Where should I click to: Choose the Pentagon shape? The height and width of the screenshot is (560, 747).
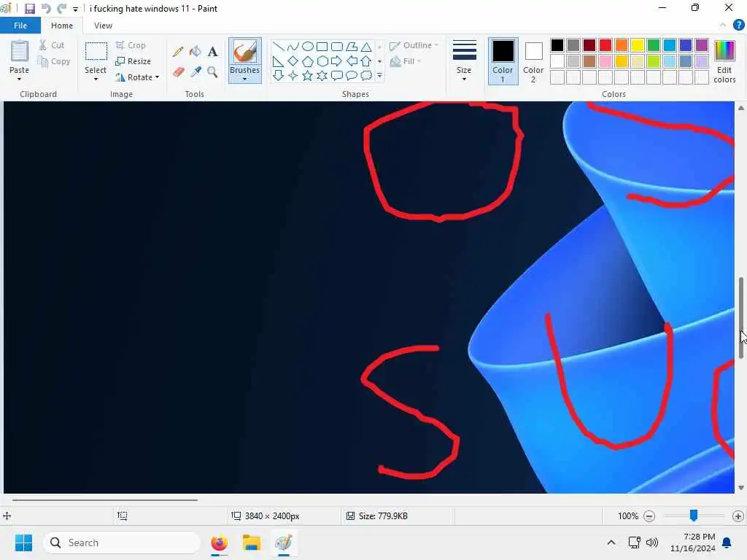(x=308, y=61)
